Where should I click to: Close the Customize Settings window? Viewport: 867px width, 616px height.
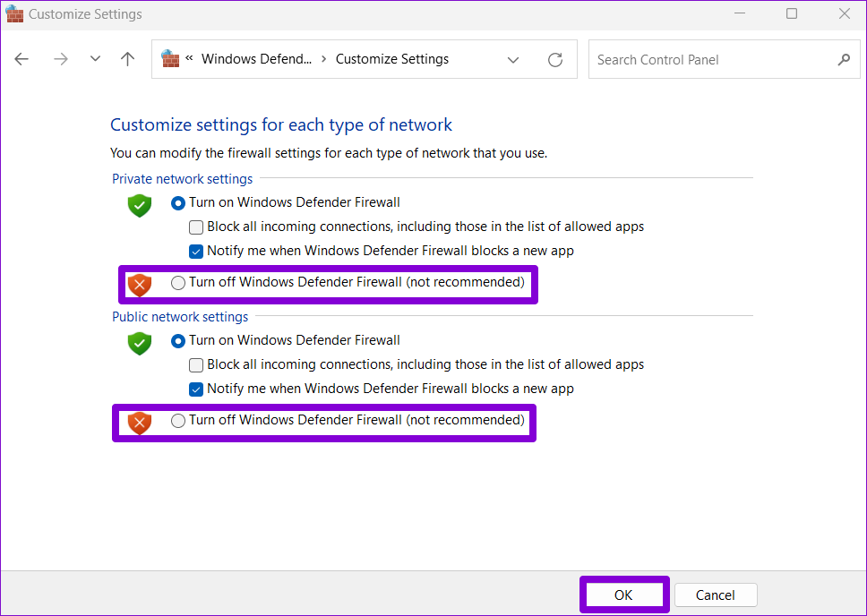tap(845, 13)
